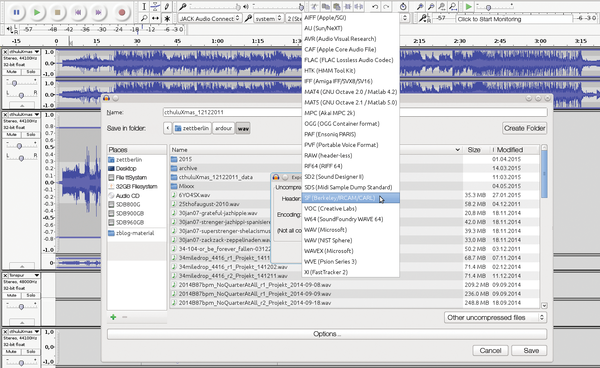This screenshot has width=600, height=368.
Task: Choose OGG (OGG Container format) entry
Action: coord(342,124)
